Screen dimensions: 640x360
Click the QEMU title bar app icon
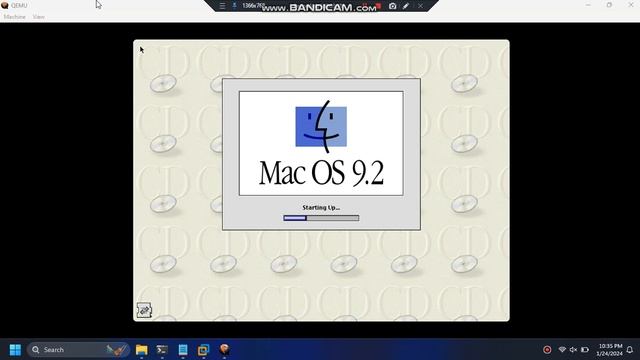(x=5, y=5)
